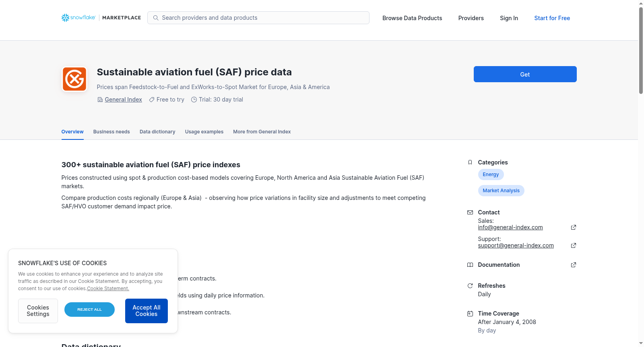Click the 'Sustainable aviation fuel (SAF) price data' title

(x=194, y=72)
